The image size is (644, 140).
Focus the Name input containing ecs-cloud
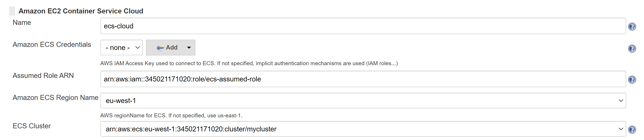click(x=362, y=26)
